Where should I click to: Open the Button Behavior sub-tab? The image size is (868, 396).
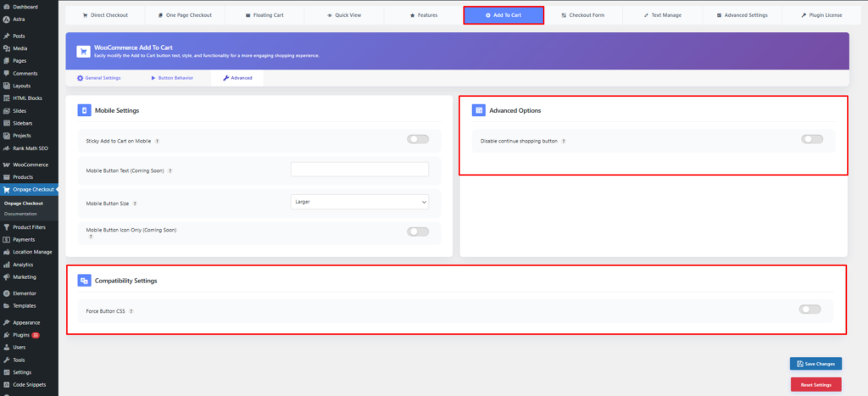(172, 78)
